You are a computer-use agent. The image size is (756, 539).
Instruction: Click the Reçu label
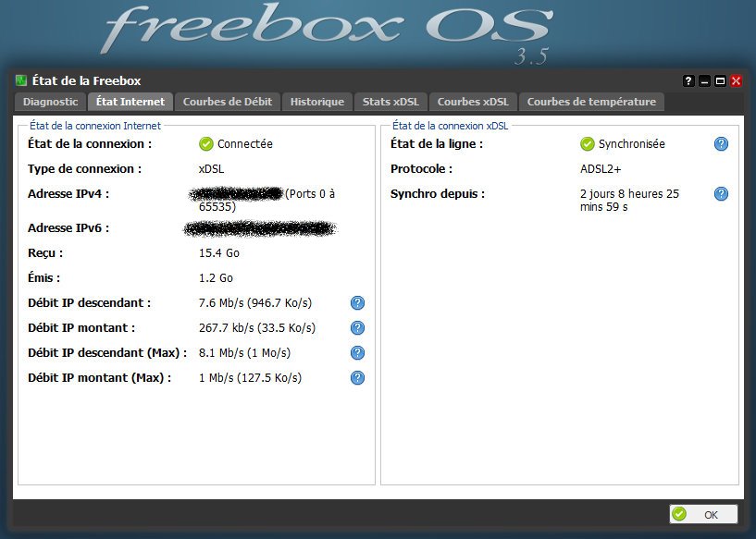(x=45, y=253)
